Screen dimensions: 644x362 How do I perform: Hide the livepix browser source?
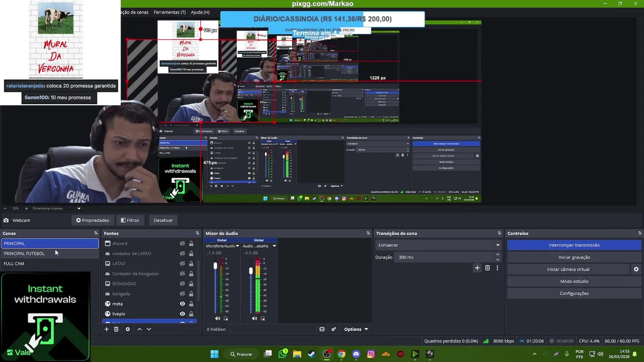tap(183, 314)
